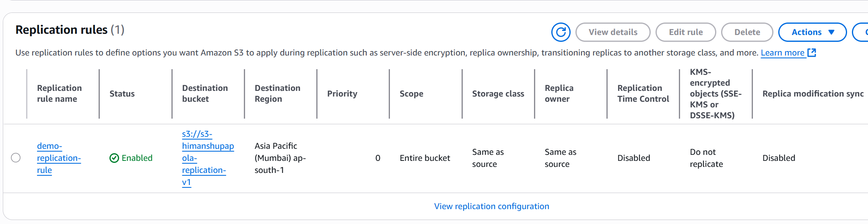Click the Replication Time Control column header

click(643, 94)
